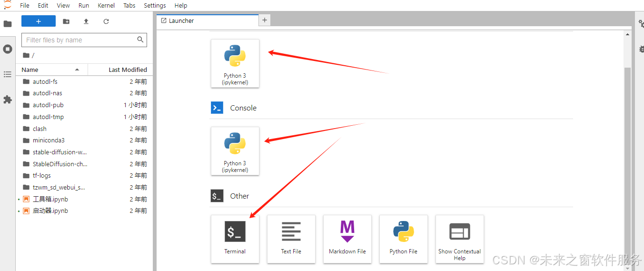Click the Console section heading
The width and height of the screenshot is (644, 271).
point(243,108)
